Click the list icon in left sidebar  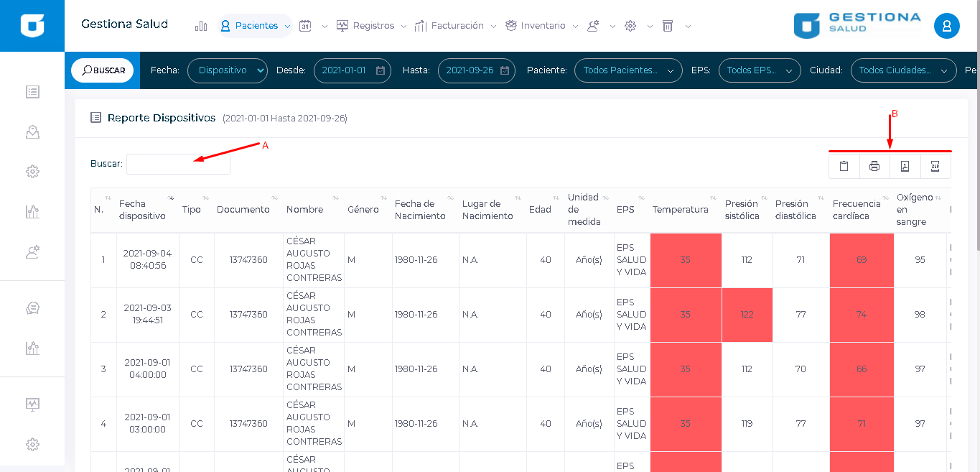(32, 92)
